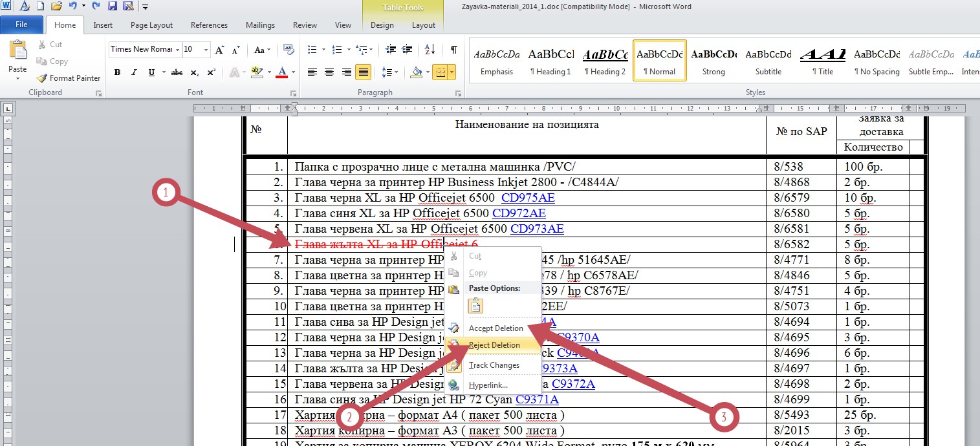This screenshot has width=980, height=446.
Task: Open the File menu button
Action: 21,25
